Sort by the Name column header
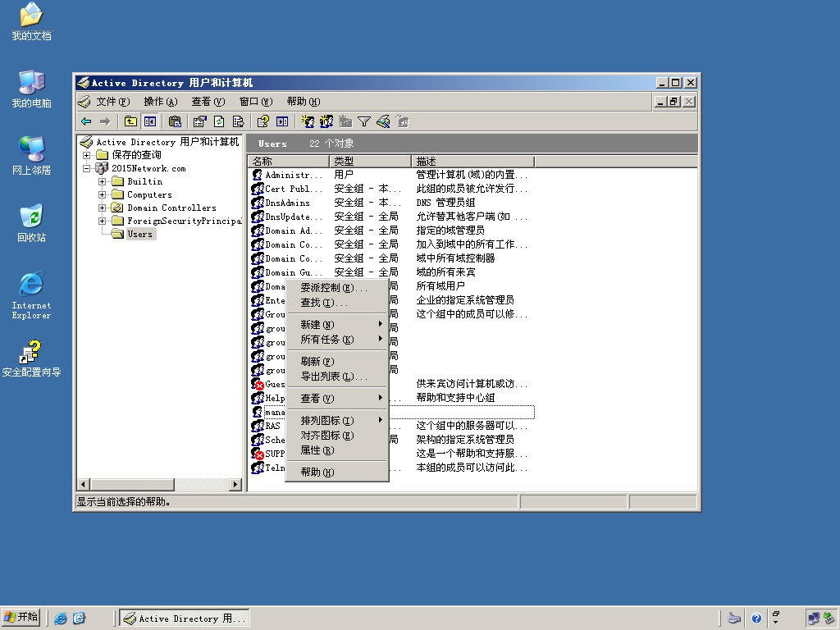The width and height of the screenshot is (840, 630). tap(288, 162)
